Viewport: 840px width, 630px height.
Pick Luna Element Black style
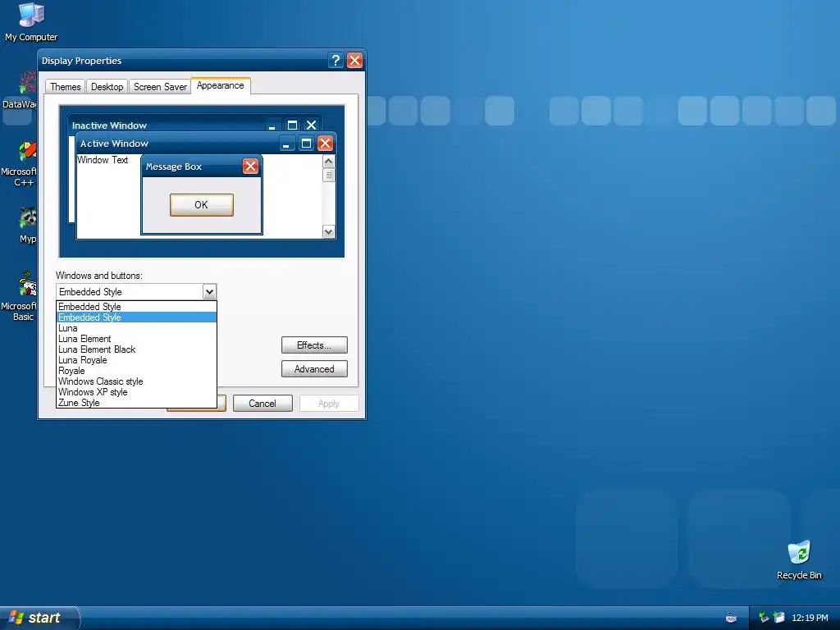click(136, 349)
